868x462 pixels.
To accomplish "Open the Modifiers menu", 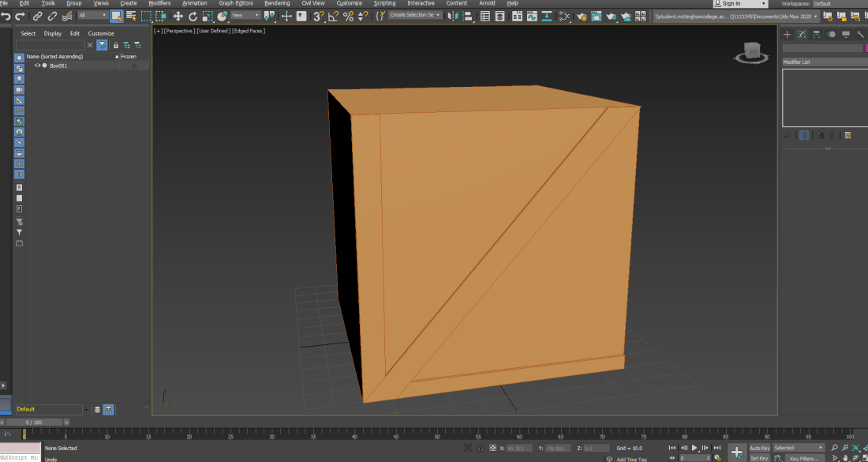I will coord(159,3).
